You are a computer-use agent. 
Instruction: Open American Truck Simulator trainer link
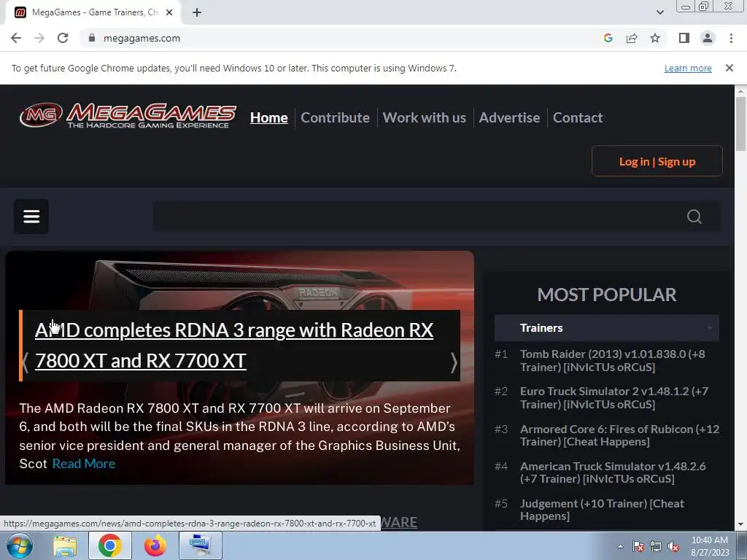pyautogui.click(x=613, y=472)
